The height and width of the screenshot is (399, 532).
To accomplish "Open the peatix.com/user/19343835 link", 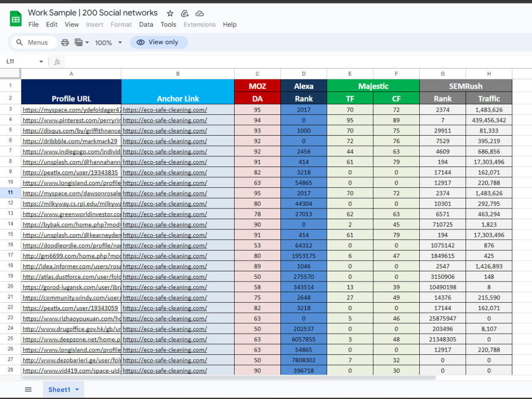I will pos(70,172).
